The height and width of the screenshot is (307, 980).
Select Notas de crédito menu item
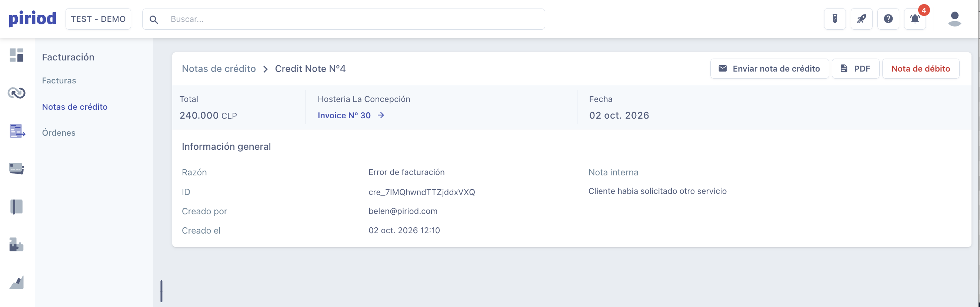click(x=74, y=107)
